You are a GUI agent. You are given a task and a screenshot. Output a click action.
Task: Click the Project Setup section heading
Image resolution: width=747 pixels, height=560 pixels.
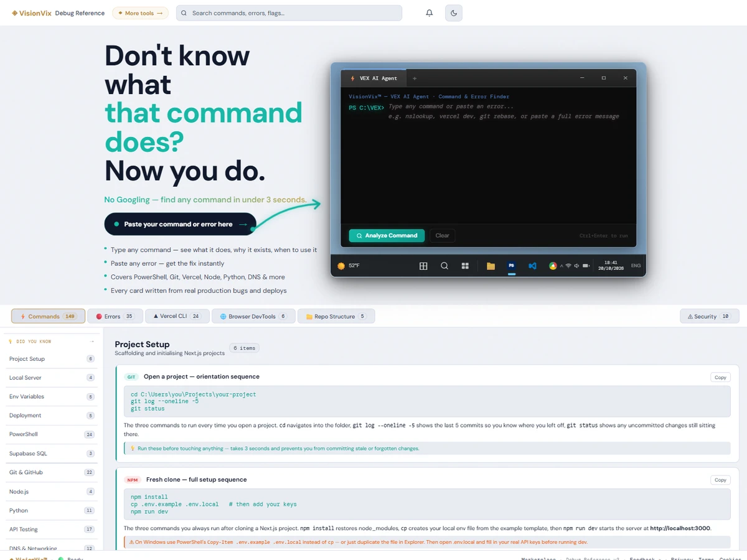pyautogui.click(x=142, y=344)
